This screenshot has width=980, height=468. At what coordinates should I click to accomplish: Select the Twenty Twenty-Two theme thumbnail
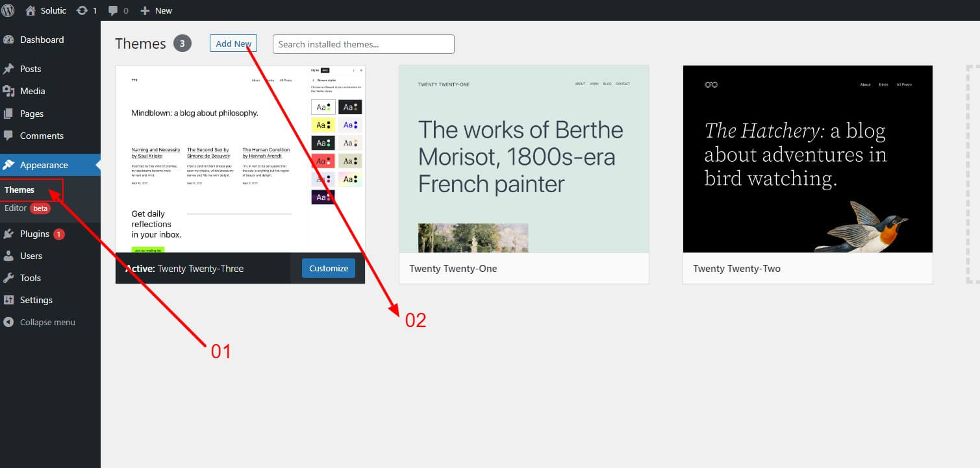807,158
